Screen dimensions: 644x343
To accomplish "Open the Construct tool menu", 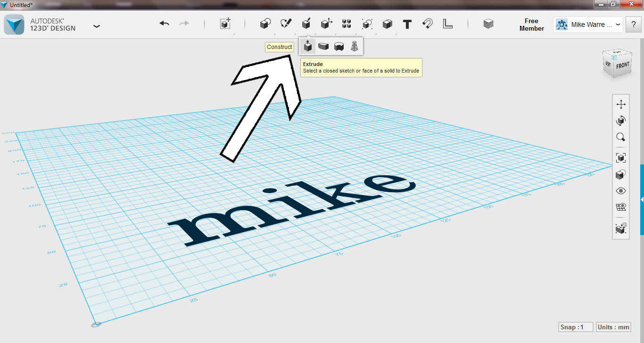I will pyautogui.click(x=306, y=24).
